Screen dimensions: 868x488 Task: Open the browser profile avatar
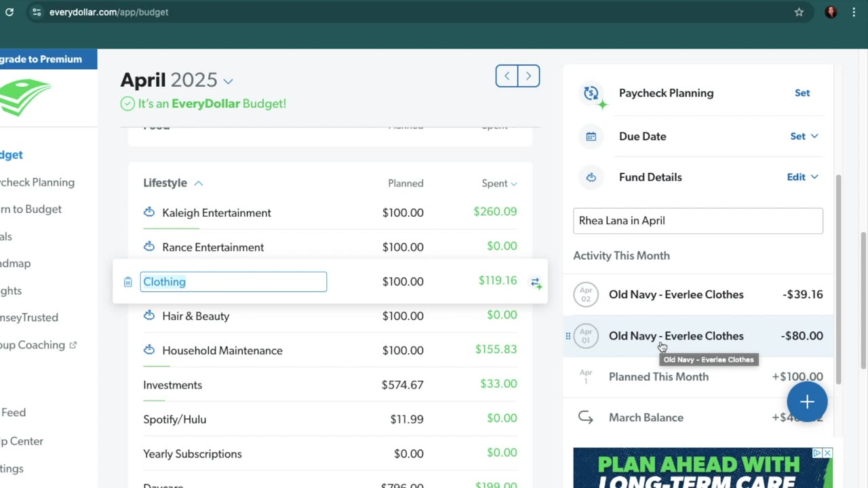[x=831, y=12]
